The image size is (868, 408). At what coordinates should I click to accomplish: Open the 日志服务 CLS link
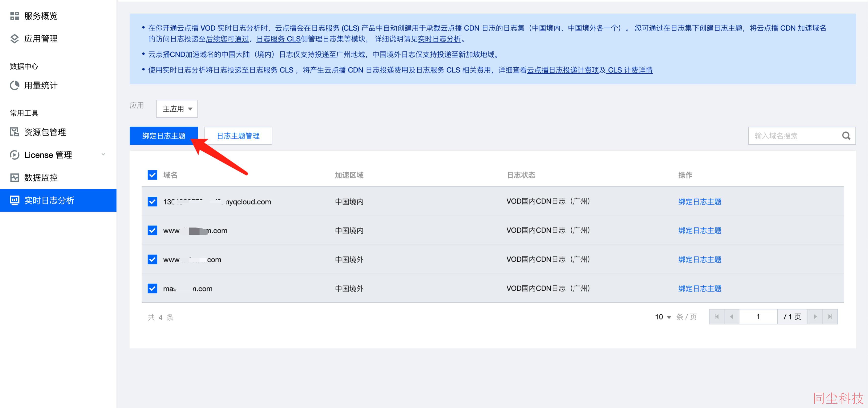tap(278, 39)
